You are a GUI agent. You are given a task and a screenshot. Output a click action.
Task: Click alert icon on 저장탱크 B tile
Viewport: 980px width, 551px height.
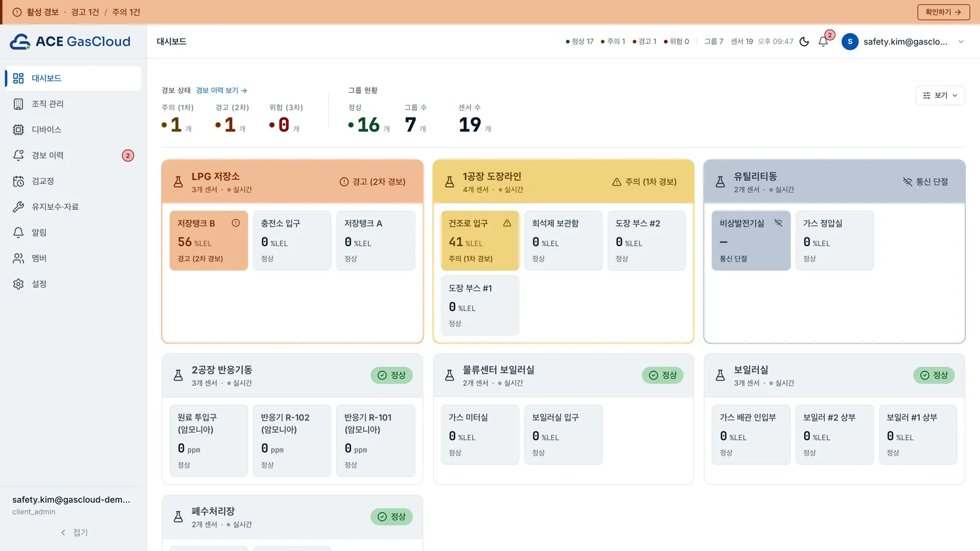(236, 223)
